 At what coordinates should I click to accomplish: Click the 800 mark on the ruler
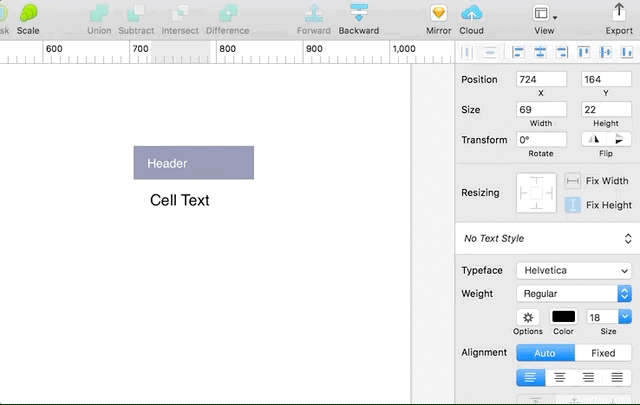[x=227, y=49]
